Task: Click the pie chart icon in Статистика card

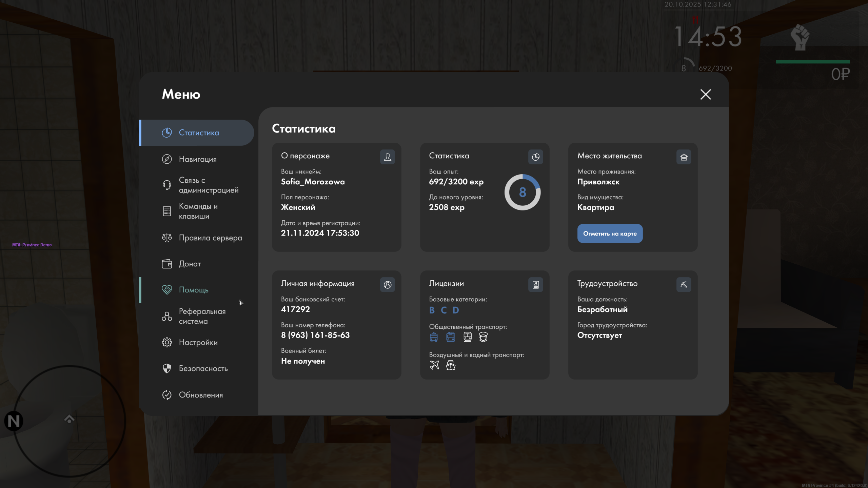Action: 535,157
